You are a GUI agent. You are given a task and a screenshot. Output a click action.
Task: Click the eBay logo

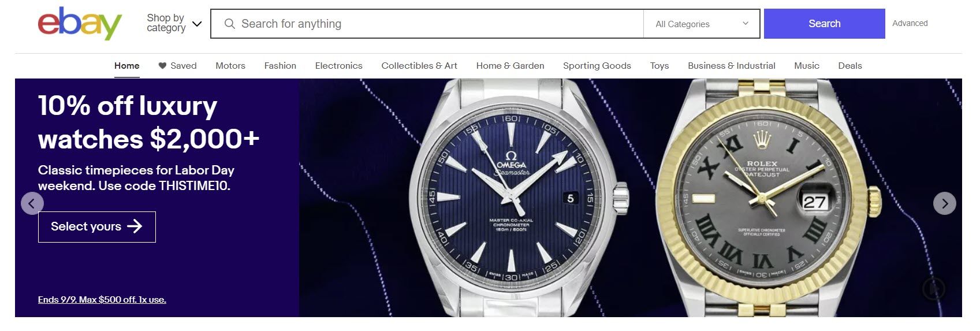80,24
